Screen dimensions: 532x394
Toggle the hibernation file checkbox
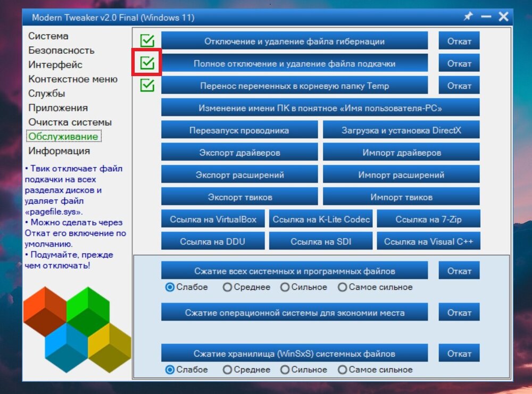coord(147,41)
